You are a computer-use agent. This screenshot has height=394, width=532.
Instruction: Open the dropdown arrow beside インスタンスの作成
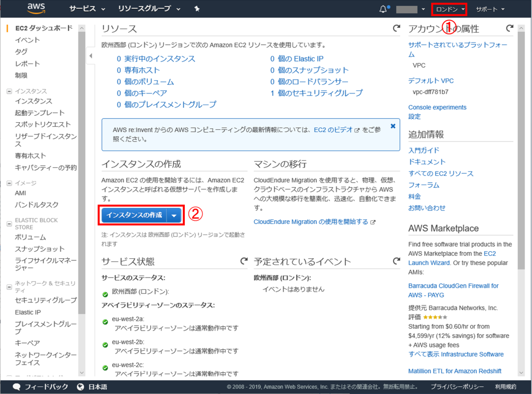174,215
